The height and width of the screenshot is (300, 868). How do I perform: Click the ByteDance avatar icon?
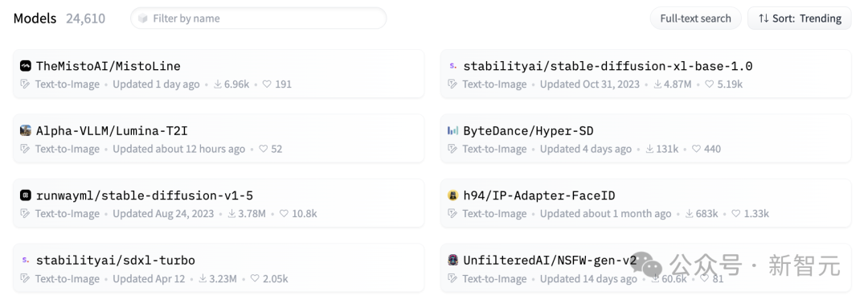click(x=452, y=130)
